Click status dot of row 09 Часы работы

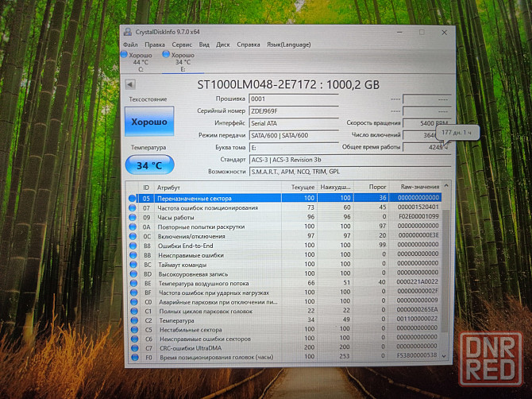(133, 217)
